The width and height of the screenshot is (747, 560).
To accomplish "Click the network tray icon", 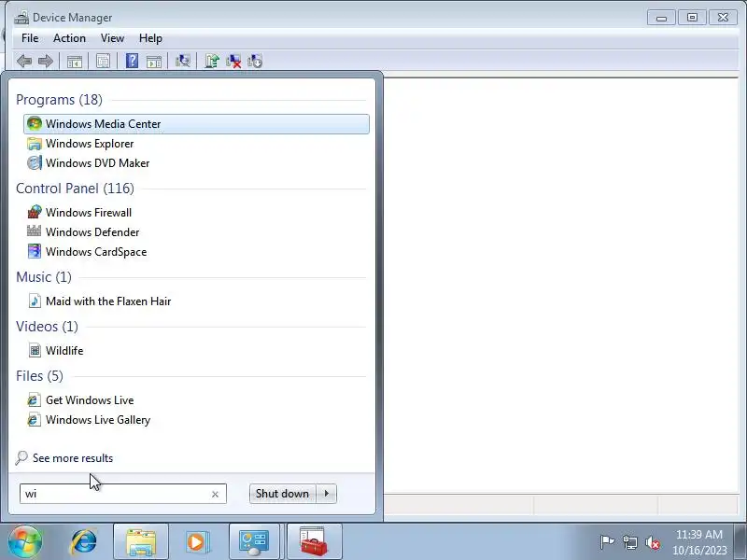I will [x=629, y=542].
